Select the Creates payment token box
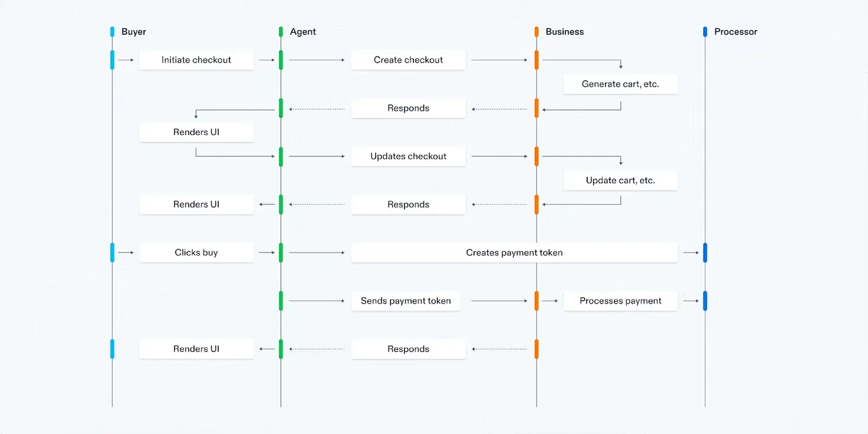The image size is (868, 434). click(x=514, y=252)
